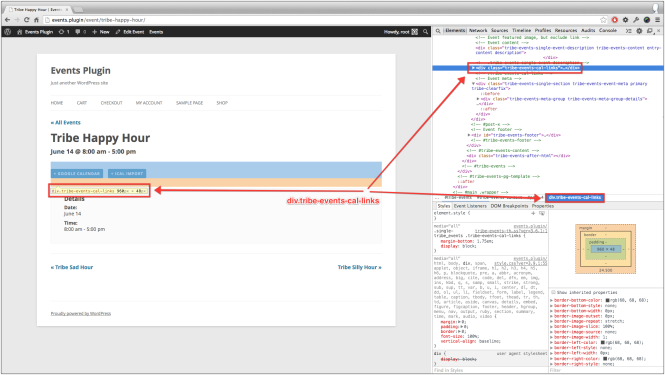Image resolution: width=665 pixels, height=375 pixels.
Task: Open the Event Listeners sidebar tab
Action: pyautogui.click(x=470, y=206)
